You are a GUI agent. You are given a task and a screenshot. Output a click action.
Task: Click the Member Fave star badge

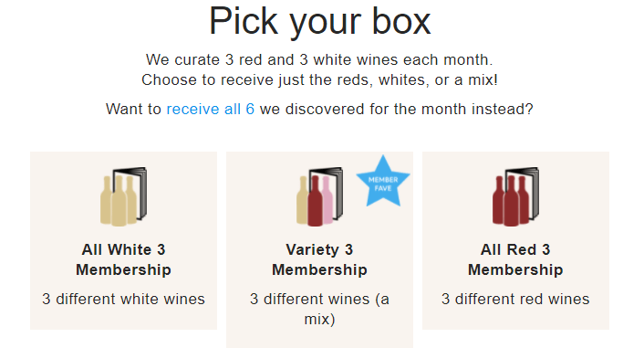[x=383, y=183]
